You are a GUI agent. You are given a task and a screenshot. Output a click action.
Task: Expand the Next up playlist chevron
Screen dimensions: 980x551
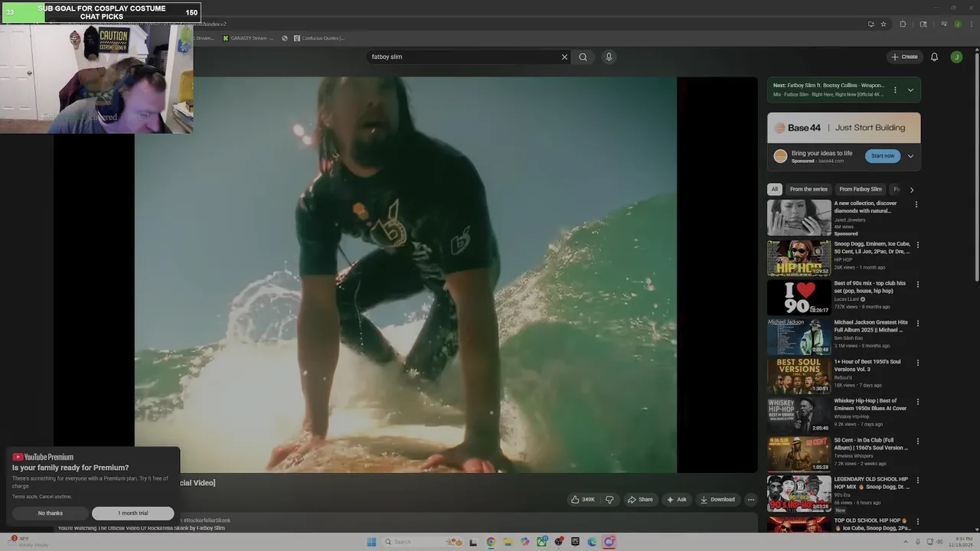[x=910, y=90]
